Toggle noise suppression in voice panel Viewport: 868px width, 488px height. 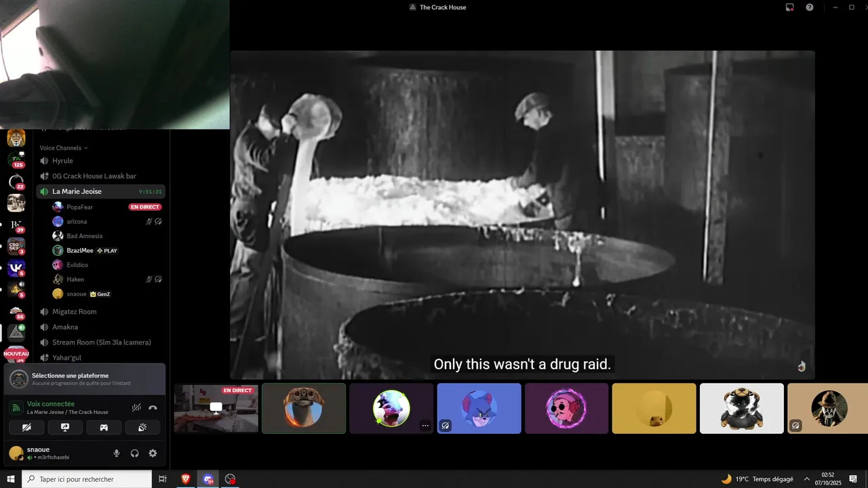pyautogui.click(x=136, y=407)
